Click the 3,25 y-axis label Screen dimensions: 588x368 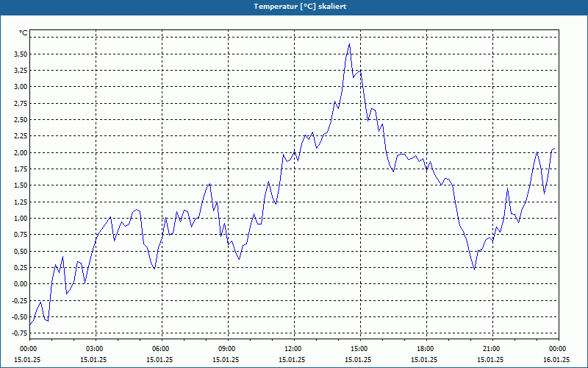coord(21,71)
